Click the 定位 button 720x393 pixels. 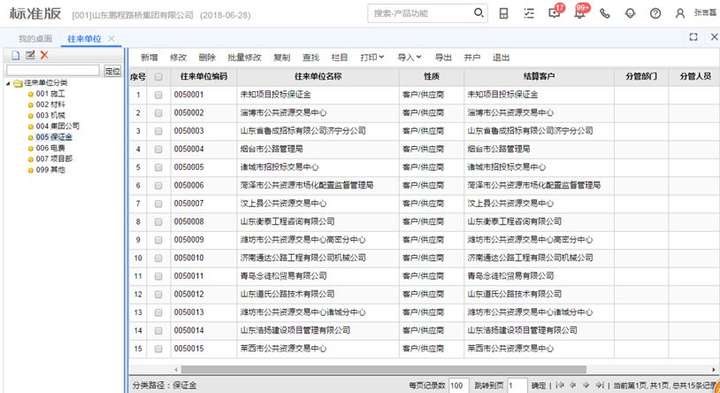click(112, 71)
